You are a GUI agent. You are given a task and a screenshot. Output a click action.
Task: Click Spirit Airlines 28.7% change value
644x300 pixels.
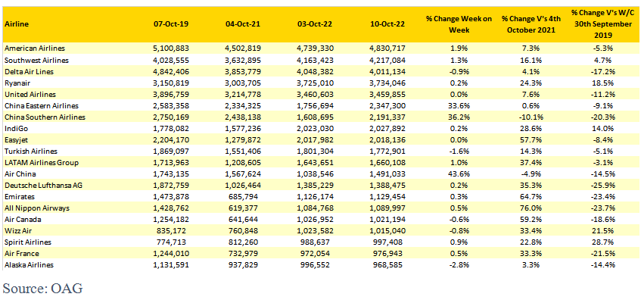(x=603, y=242)
